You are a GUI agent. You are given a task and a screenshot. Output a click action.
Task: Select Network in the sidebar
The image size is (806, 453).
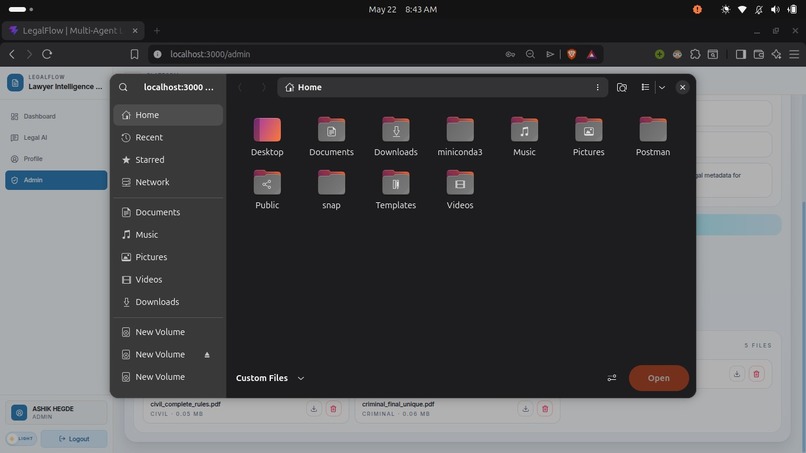pyautogui.click(x=168, y=182)
